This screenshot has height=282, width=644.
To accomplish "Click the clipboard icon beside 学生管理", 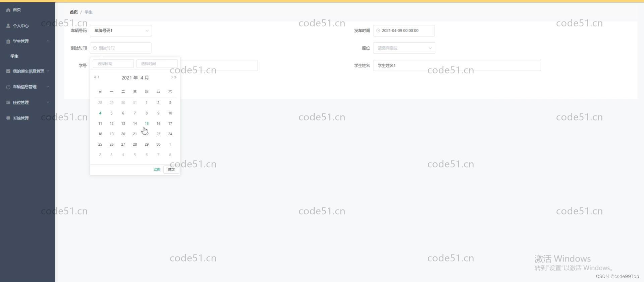I will 8,41.
